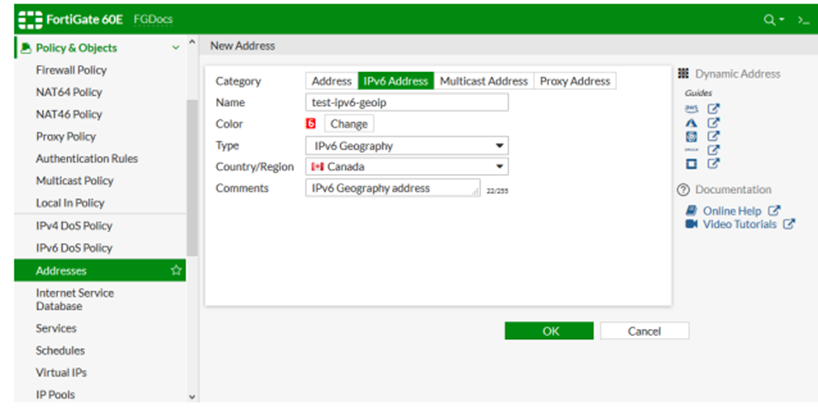Image resolution: width=818 pixels, height=419 pixels.
Task: Collapse the Policy & Objects menu section
Action: tap(176, 48)
